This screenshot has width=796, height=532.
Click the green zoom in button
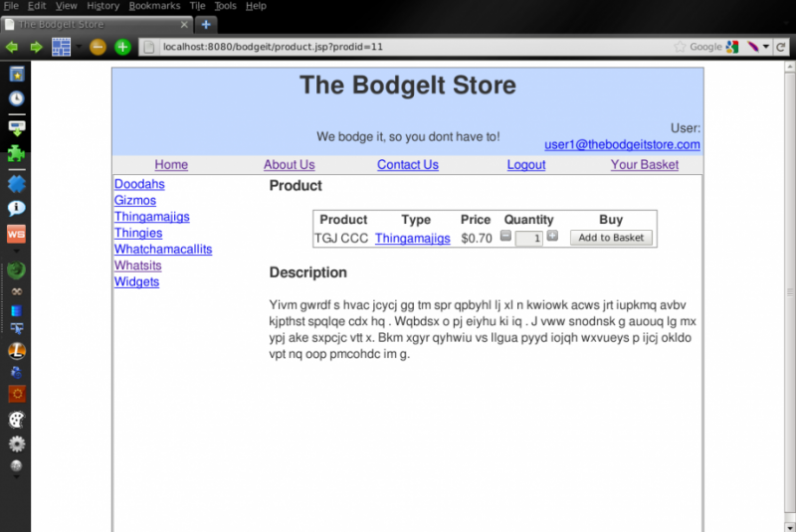122,47
